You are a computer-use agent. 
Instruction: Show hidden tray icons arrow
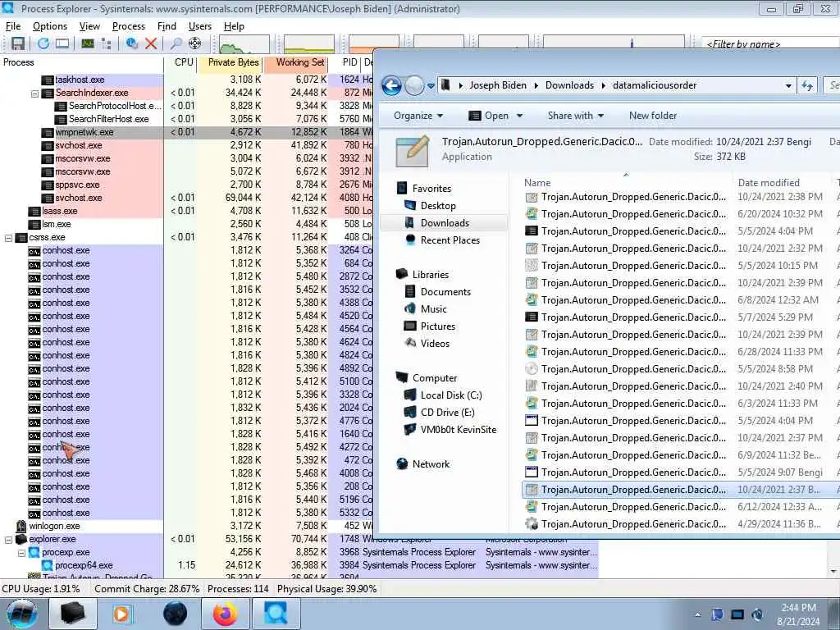coord(697,615)
